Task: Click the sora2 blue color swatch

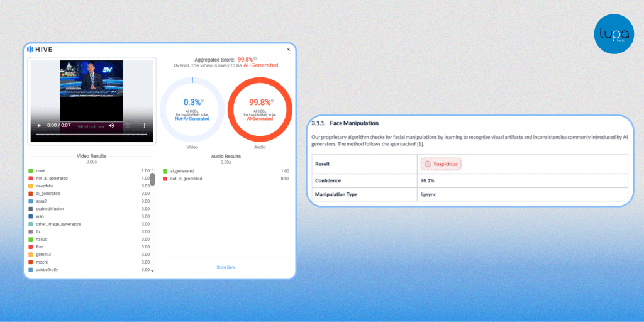Action: point(31,201)
